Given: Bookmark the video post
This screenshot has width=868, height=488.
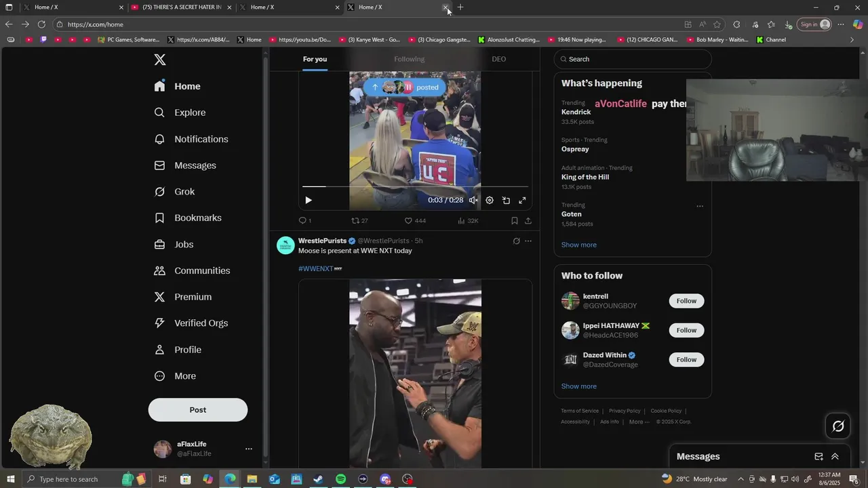Looking at the screenshot, I should point(514,220).
